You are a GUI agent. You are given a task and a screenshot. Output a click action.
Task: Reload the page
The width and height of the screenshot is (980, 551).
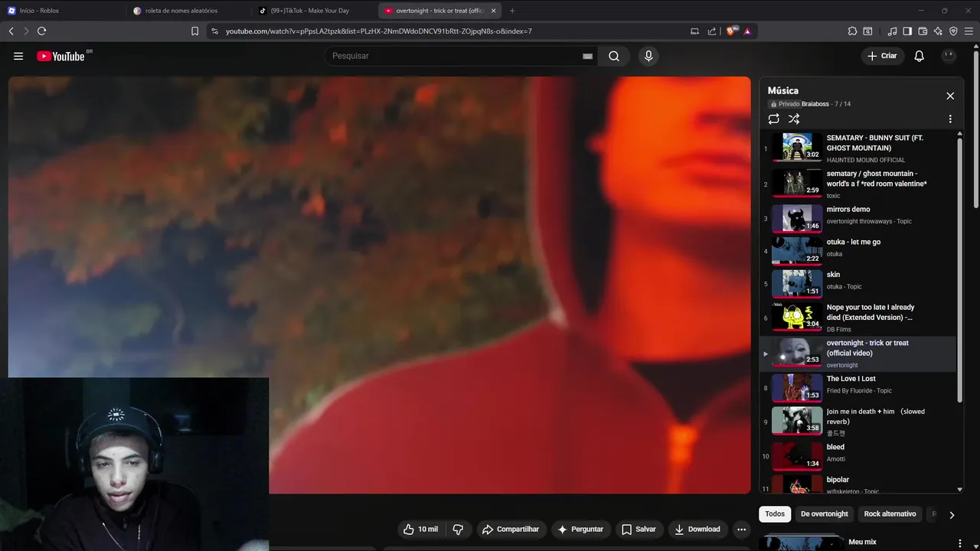coord(41,31)
